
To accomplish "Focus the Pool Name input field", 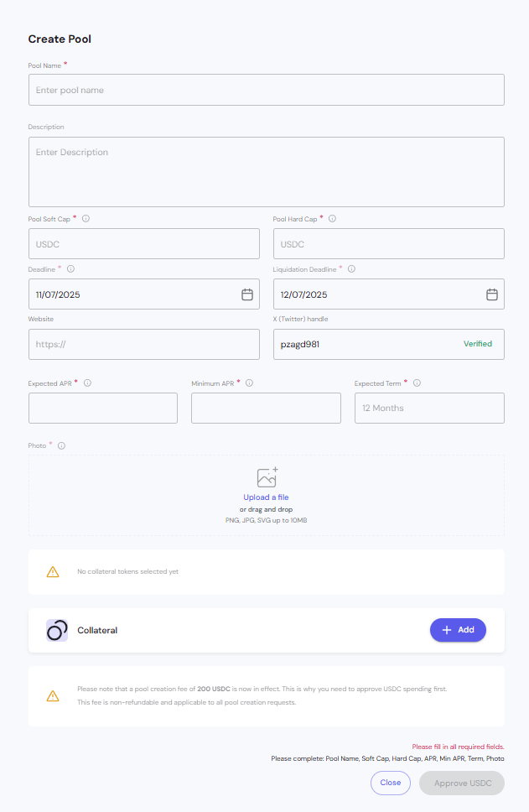I will (266, 90).
